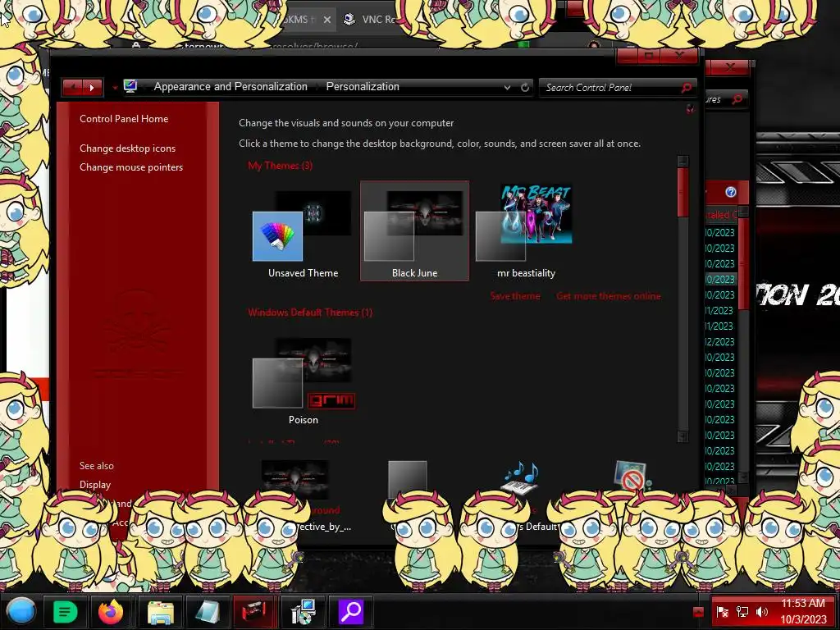Select the Personalization breadcrumb
840x630 pixels.
363,86
